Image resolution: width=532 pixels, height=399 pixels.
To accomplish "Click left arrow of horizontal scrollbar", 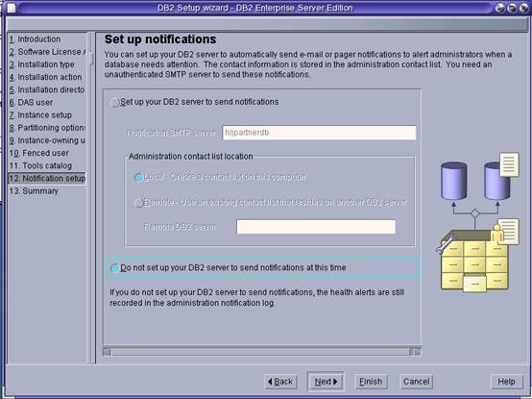I will click(108, 352).
